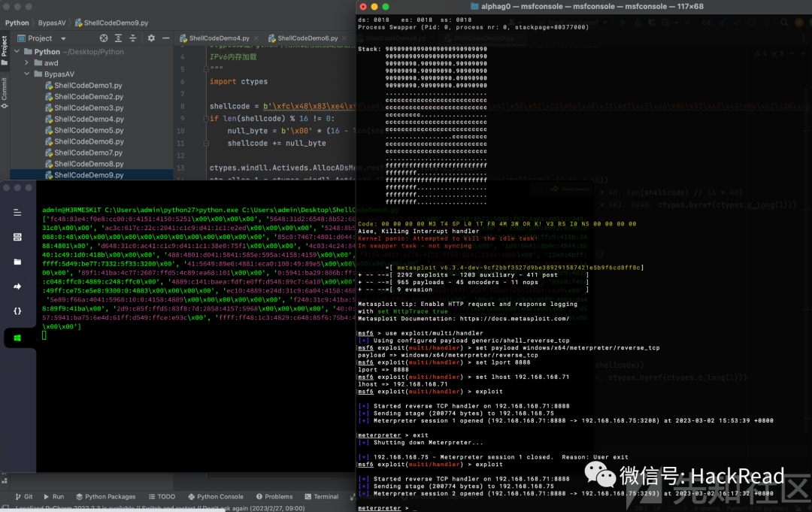The height and width of the screenshot is (512, 812).
Task: Collapse the BypasAV folder
Action: coord(26,74)
